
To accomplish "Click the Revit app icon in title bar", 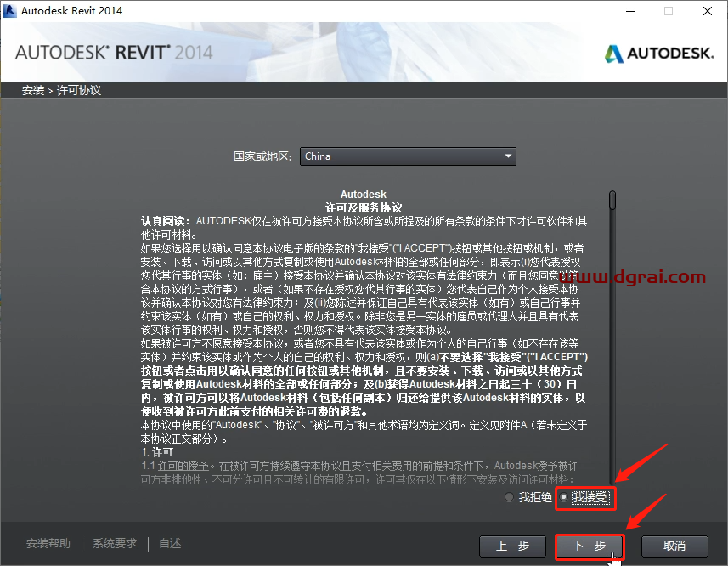I will (x=9, y=11).
